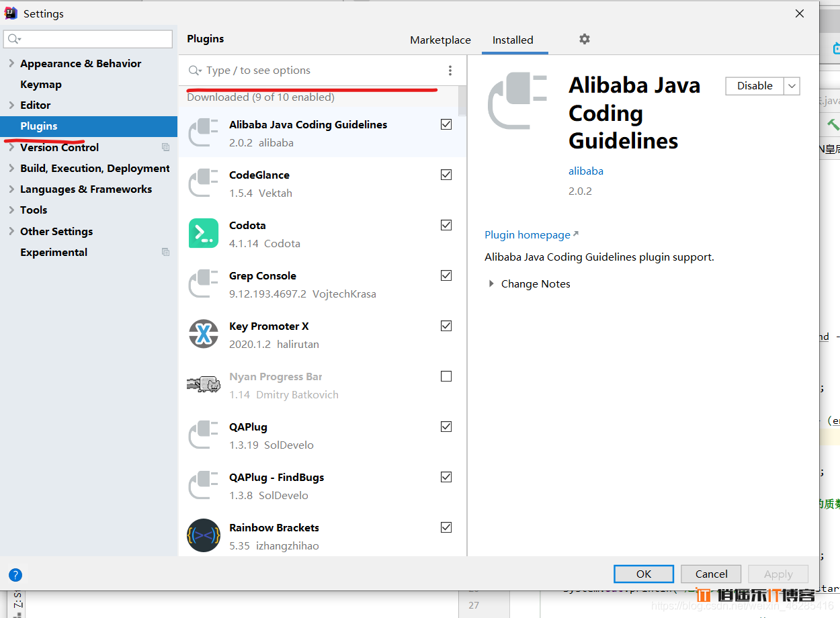The height and width of the screenshot is (618, 840).
Task: Expand Build, Execution, Deployment node
Action: pyautogui.click(x=11, y=168)
